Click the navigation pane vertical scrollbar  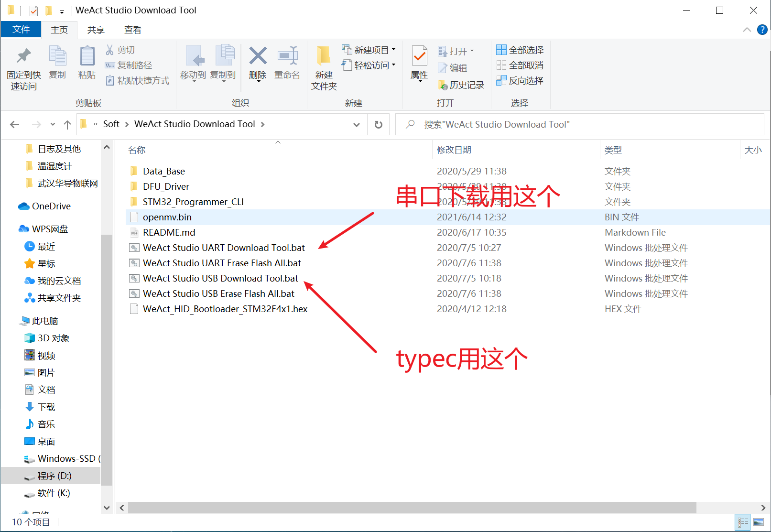pyautogui.click(x=107, y=360)
